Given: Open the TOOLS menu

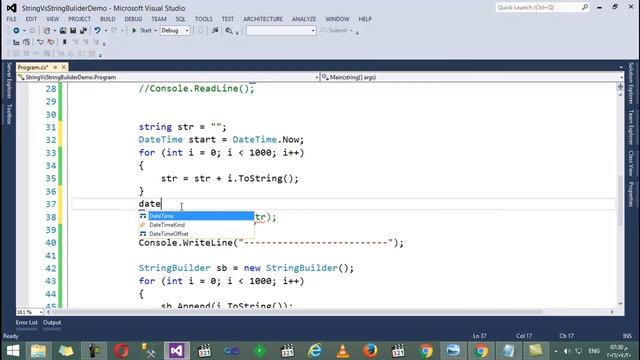Looking at the screenshot, I should (204, 19).
